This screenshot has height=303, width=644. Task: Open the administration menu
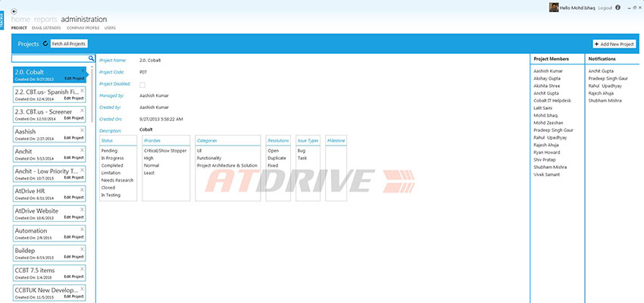pos(84,19)
